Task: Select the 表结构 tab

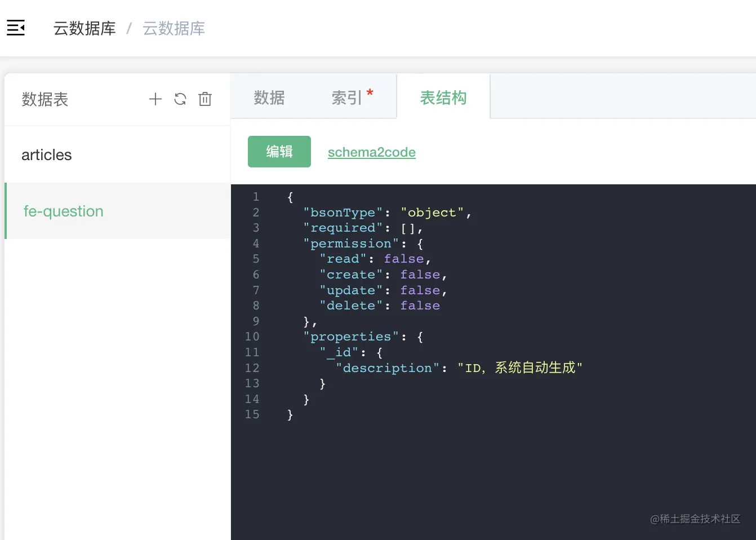Action: [443, 98]
